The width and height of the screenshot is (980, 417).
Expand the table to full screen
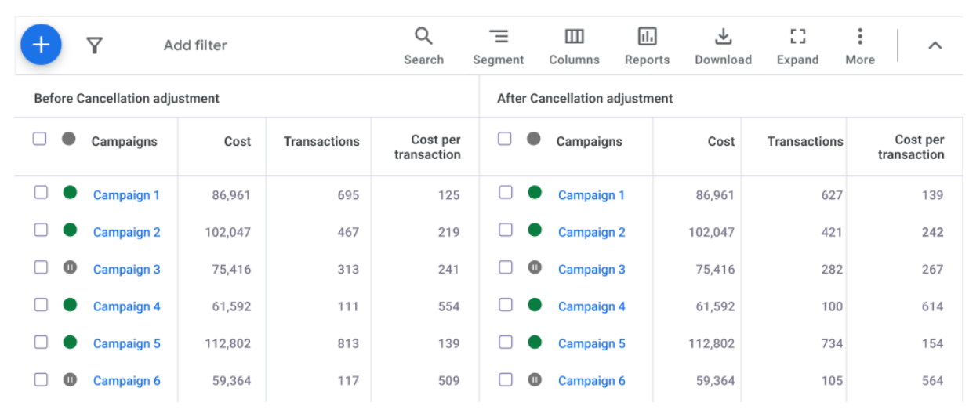tap(797, 46)
